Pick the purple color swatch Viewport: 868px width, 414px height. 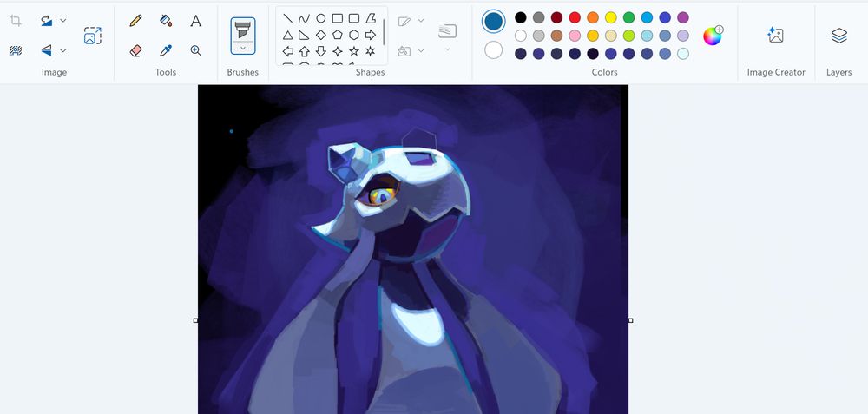coord(683,17)
